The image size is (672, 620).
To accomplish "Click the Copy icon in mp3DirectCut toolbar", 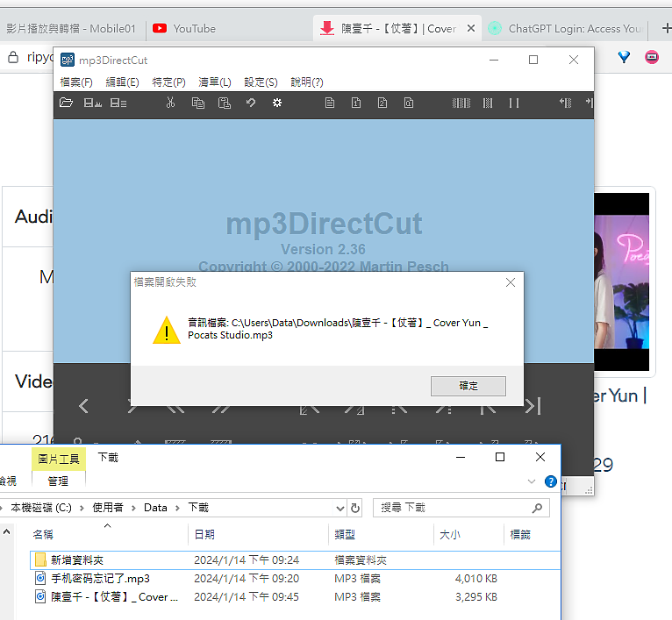I will click(x=198, y=103).
